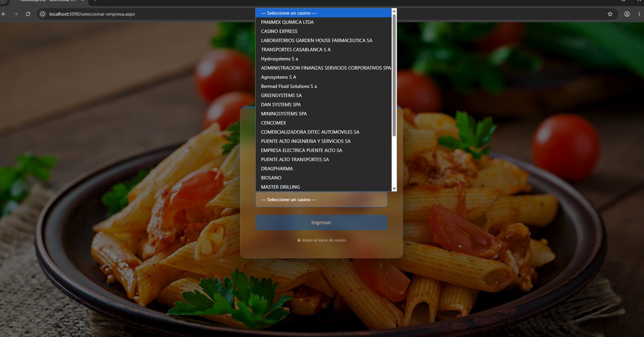Choose PANIMEX QUIMICA LTDA

(323, 22)
